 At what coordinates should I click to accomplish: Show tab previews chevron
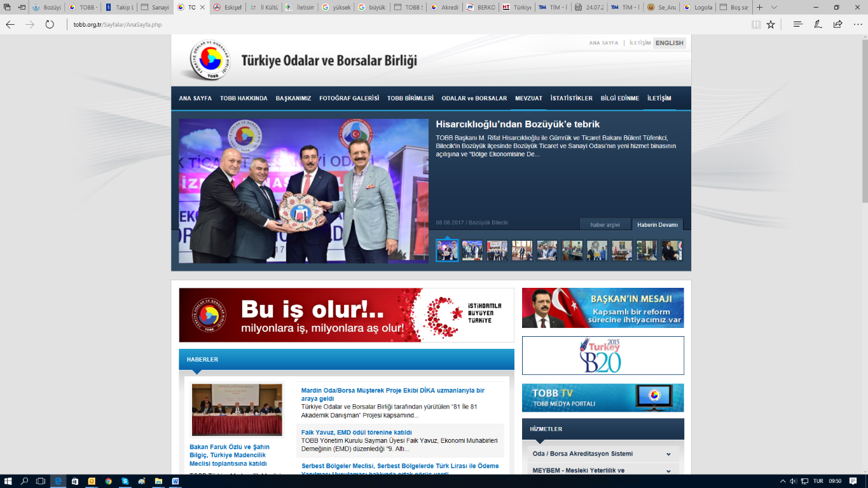pyautogui.click(x=774, y=8)
